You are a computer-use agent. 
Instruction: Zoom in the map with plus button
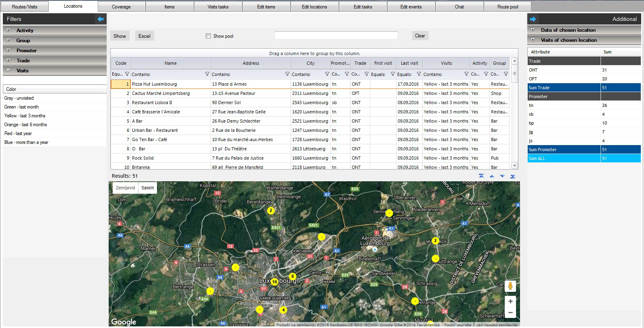[x=510, y=301]
